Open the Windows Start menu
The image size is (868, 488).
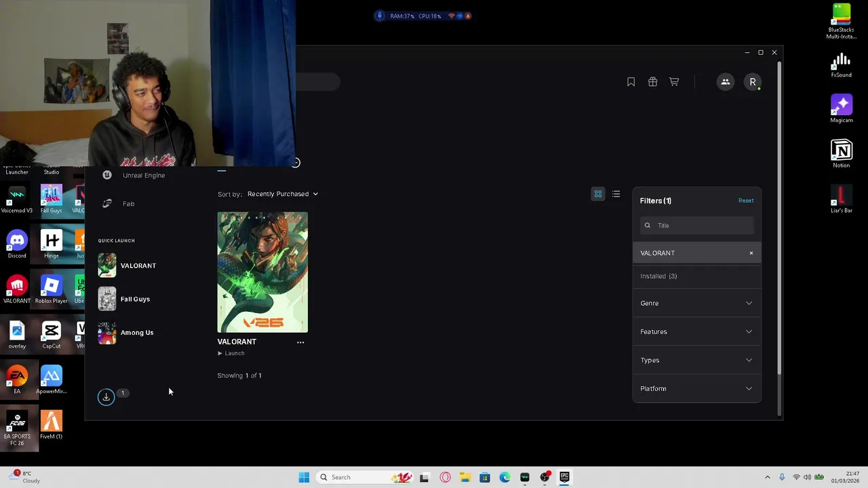(304, 477)
